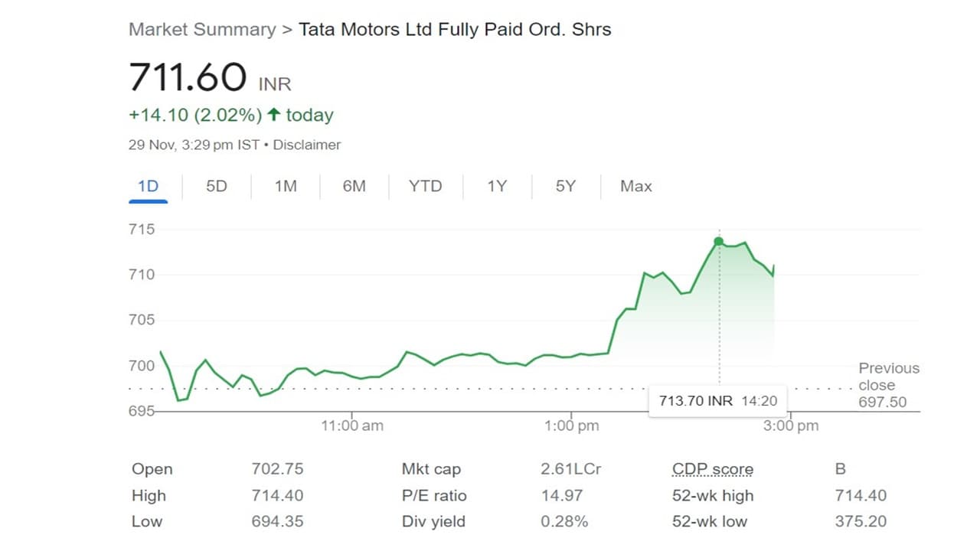Open the 5Y chart tab
The width and height of the screenshot is (980, 551).
pos(565,186)
